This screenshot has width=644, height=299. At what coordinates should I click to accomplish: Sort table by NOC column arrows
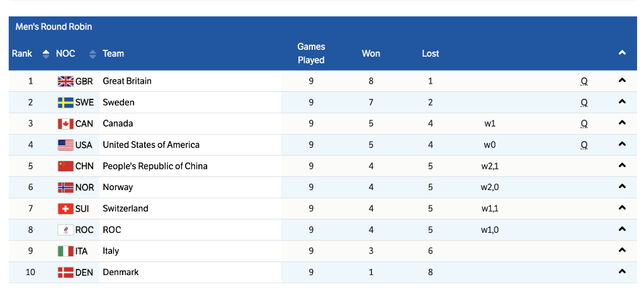[x=93, y=54]
